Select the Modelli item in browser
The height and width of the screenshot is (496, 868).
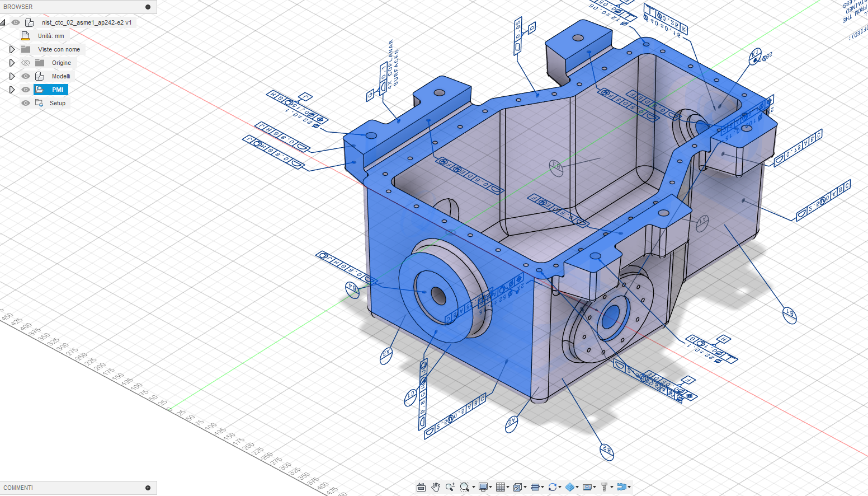pos(61,76)
